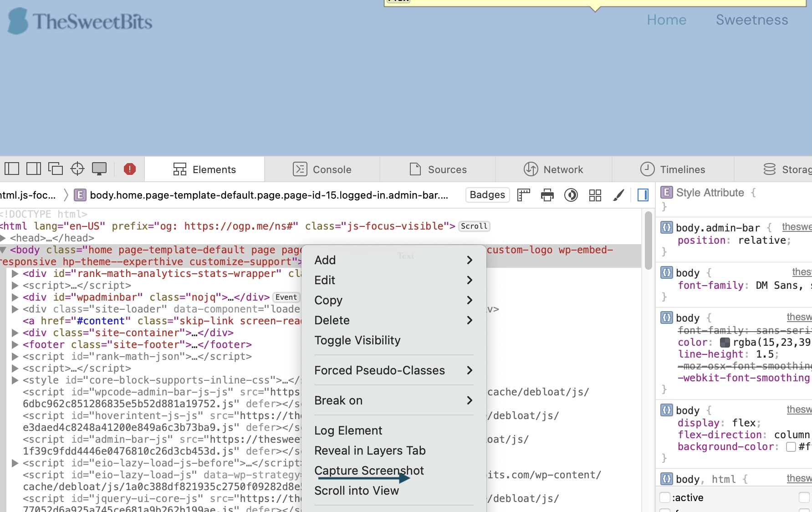Open the Add submenu in context menu
This screenshot has height=512, width=812.
(x=394, y=260)
